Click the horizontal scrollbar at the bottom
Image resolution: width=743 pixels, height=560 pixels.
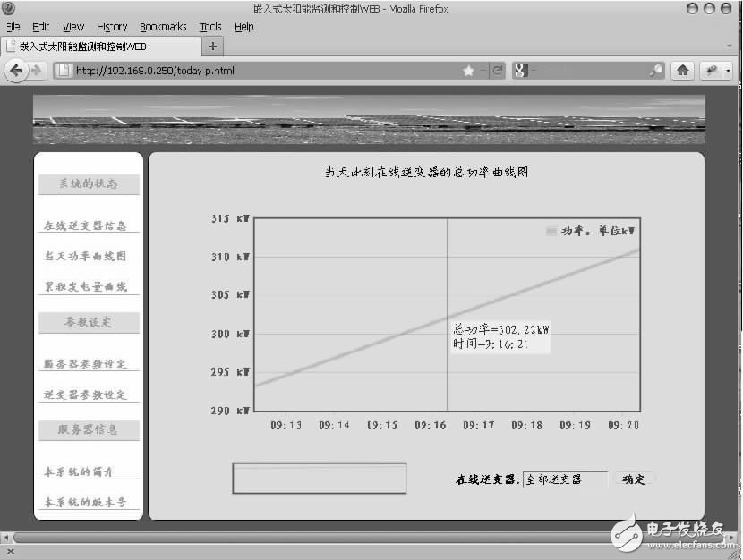[x=358, y=538]
